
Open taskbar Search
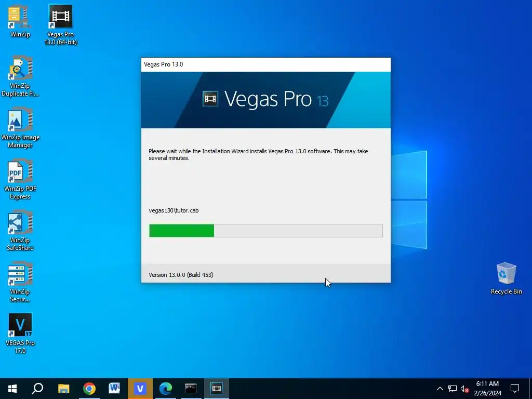pyautogui.click(x=37, y=389)
